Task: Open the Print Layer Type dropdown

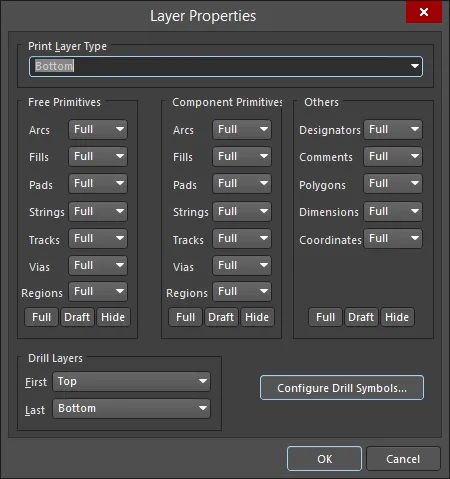Action: pyautogui.click(x=226, y=66)
